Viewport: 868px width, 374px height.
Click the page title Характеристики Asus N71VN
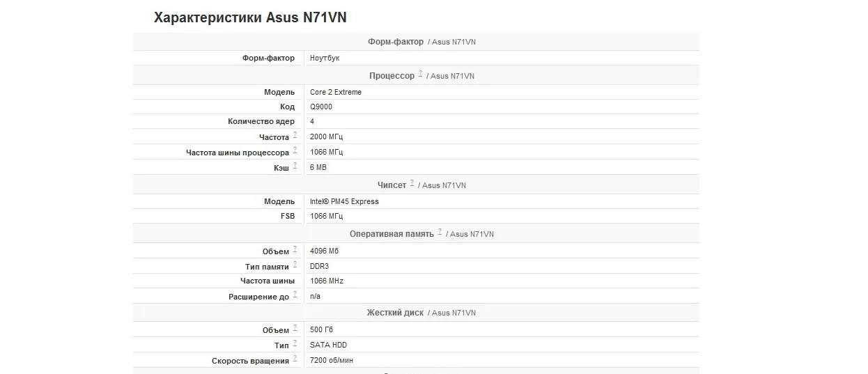tap(250, 17)
